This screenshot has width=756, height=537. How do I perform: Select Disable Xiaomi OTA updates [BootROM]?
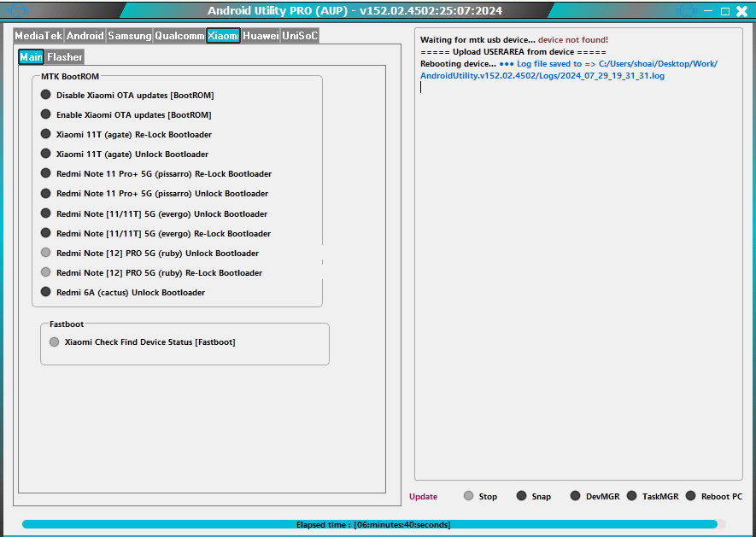45,95
